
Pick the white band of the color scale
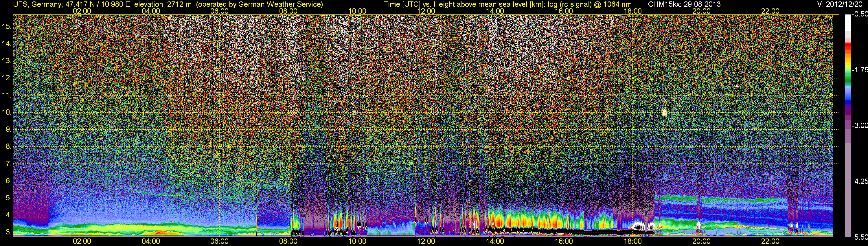(x=848, y=23)
